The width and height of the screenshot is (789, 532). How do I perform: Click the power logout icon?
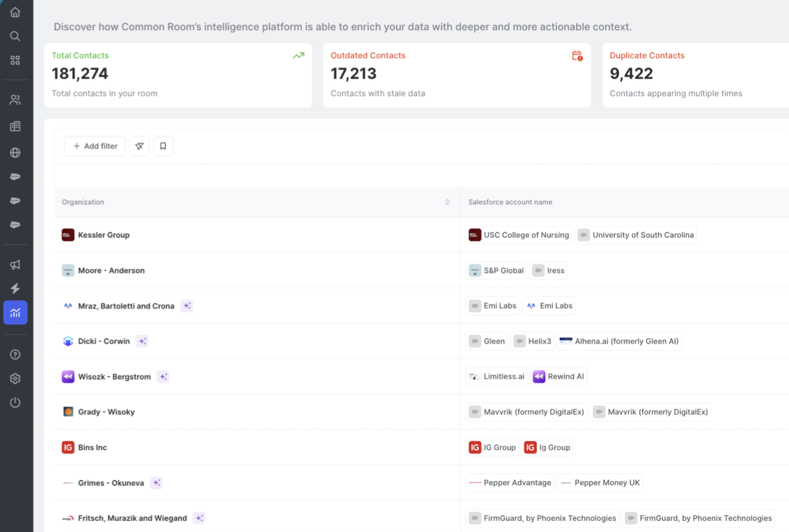click(x=15, y=403)
